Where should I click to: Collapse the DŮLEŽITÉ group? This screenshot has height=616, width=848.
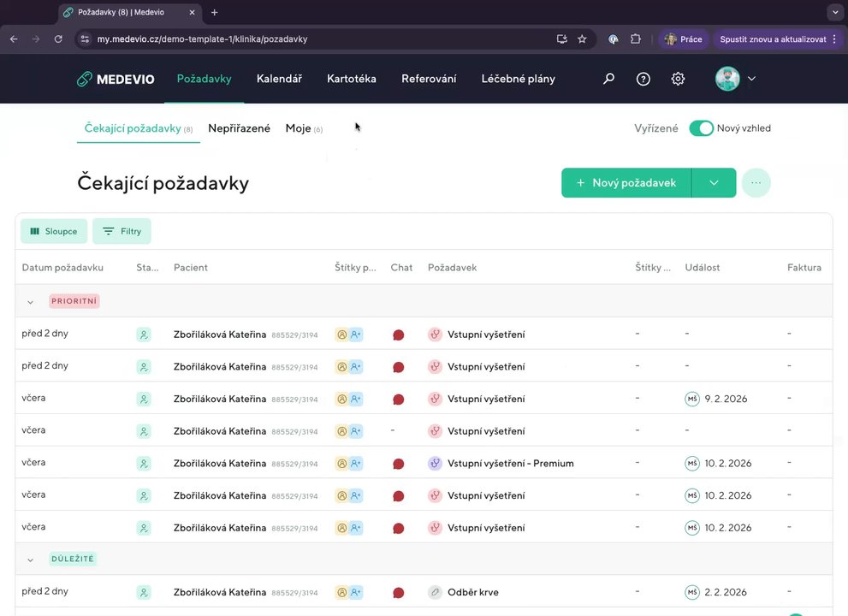click(x=30, y=560)
